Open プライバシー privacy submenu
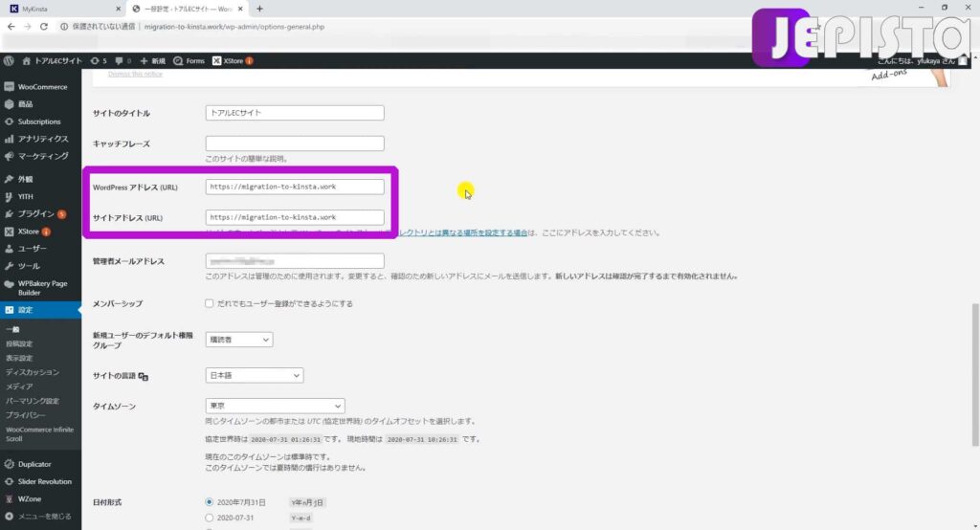980x530 pixels. point(26,415)
